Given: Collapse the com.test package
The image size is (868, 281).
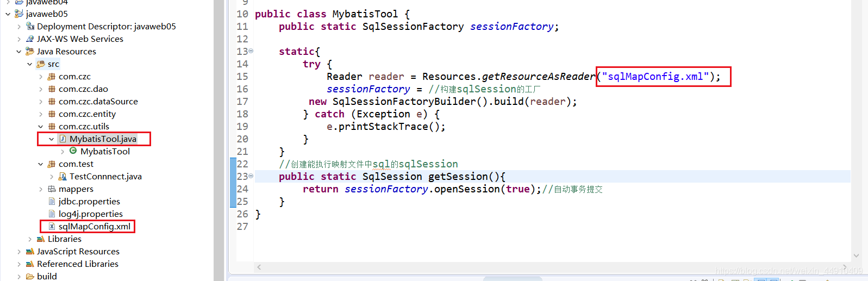Looking at the screenshot, I should point(41,164).
